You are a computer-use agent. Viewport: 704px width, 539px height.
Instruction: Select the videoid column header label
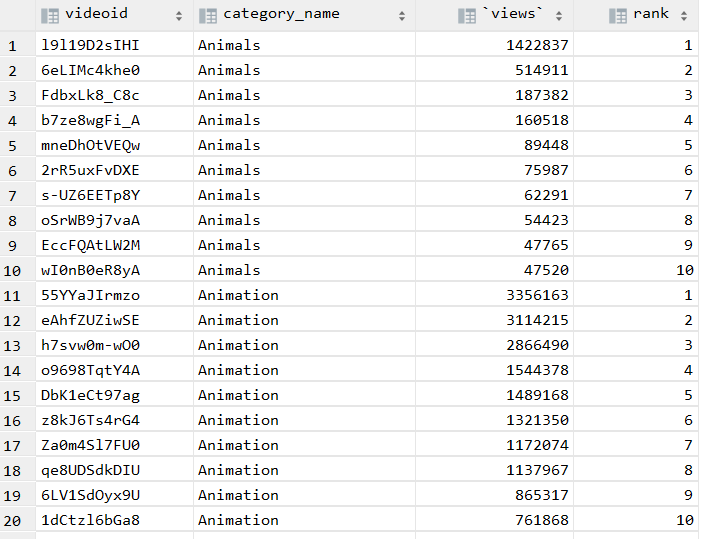[97, 13]
